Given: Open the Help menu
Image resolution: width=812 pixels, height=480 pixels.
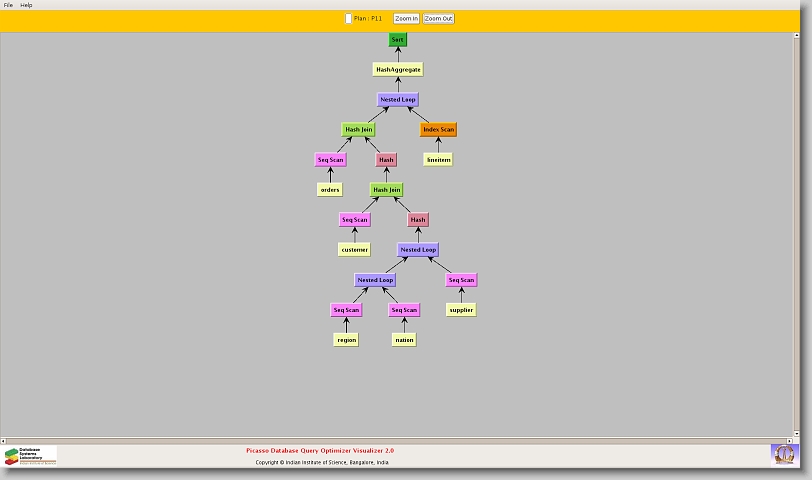Looking at the screenshot, I should pyautogui.click(x=26, y=5).
